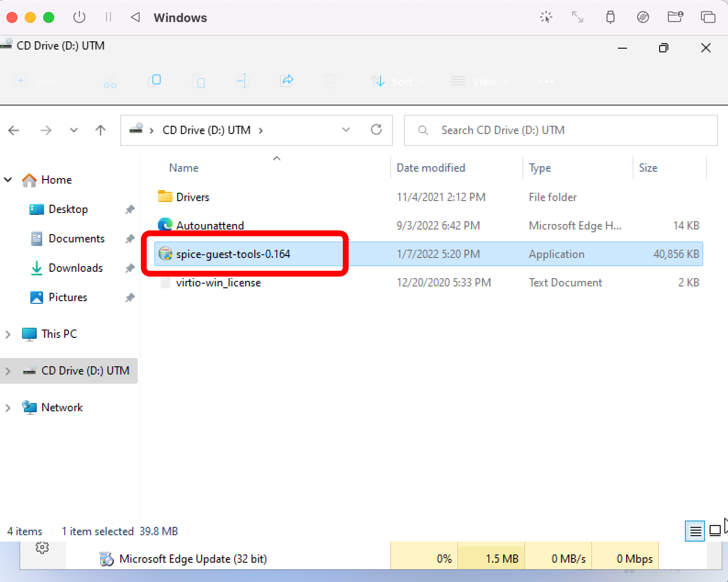
Task: Refresh the CD Drive folder view
Action: pyautogui.click(x=376, y=130)
